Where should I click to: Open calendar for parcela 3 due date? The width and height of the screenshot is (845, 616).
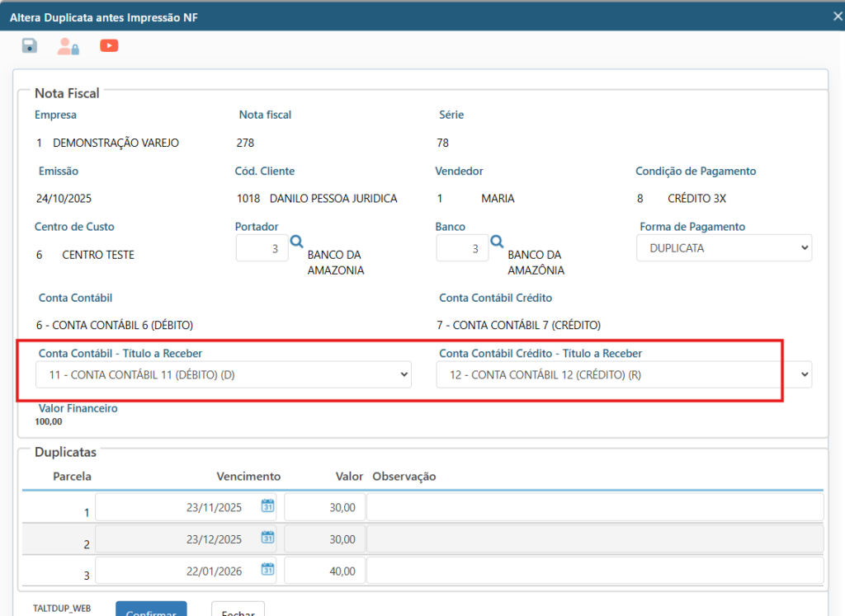[x=267, y=569]
